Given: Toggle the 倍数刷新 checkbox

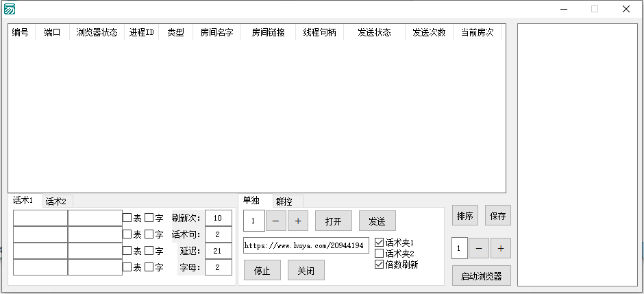Looking at the screenshot, I should tap(380, 265).
